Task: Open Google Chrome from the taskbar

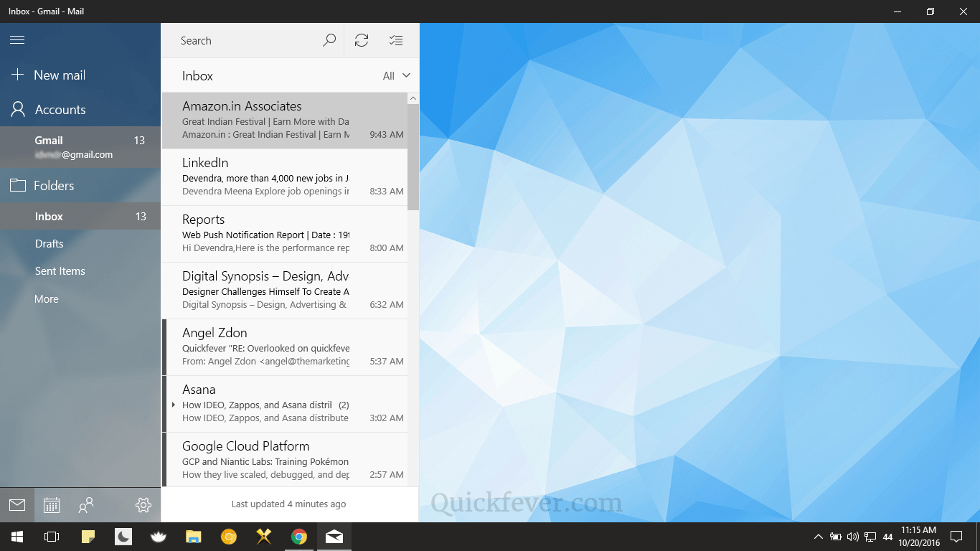Action: 299,537
